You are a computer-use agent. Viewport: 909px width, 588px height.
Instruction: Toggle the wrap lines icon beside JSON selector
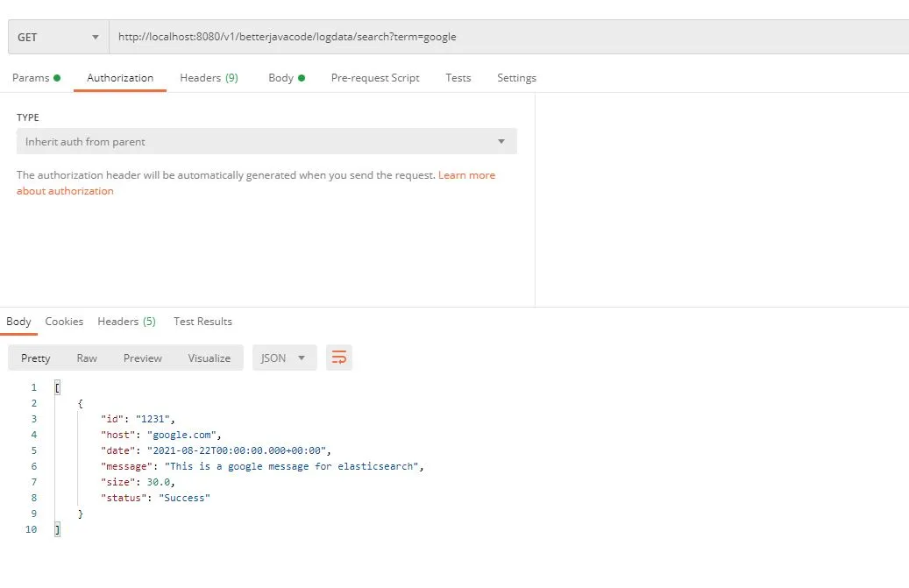[x=339, y=358]
